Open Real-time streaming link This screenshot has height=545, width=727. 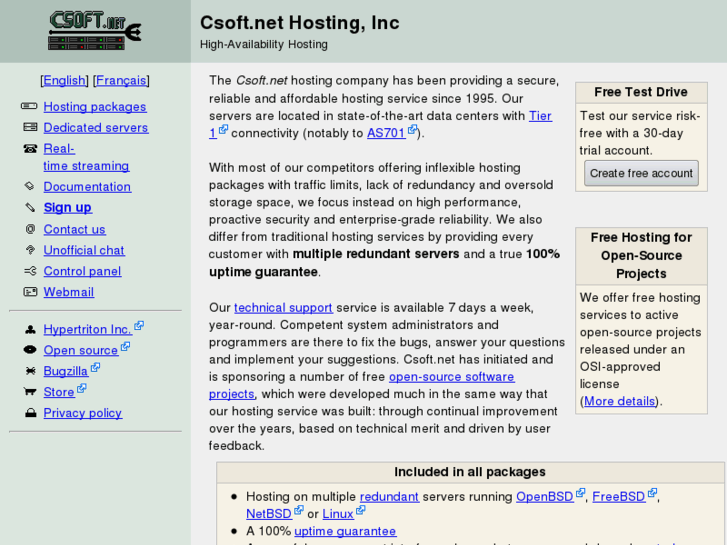pos(86,157)
